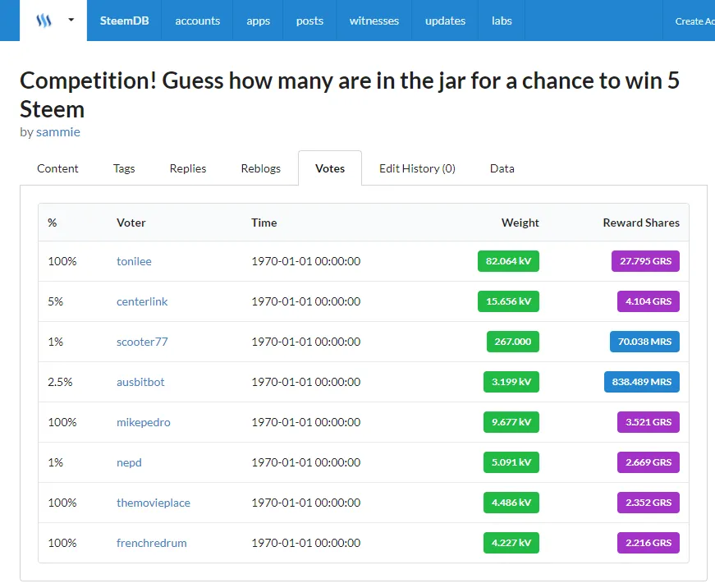Open the labs menu item
The width and height of the screenshot is (715, 588).
(502, 21)
